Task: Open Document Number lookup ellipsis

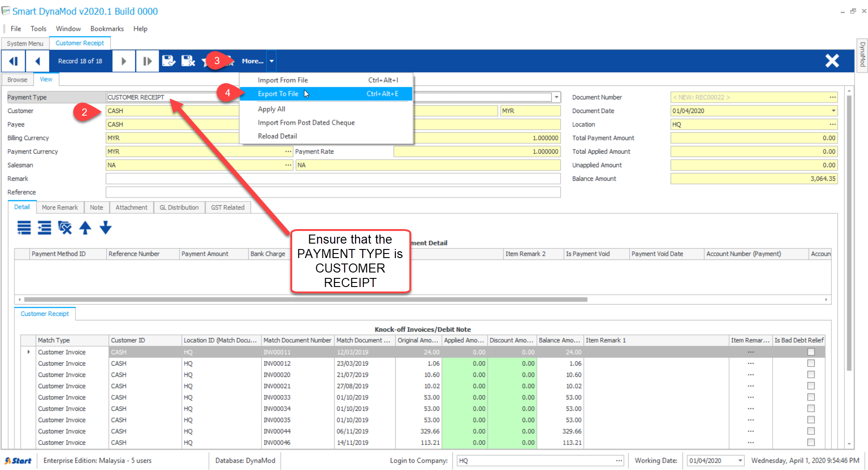Action: coord(832,97)
